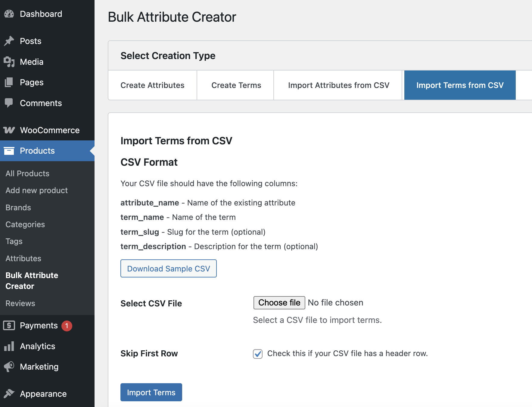532x407 pixels.
Task: Click Add new product submenu link
Action: point(37,190)
